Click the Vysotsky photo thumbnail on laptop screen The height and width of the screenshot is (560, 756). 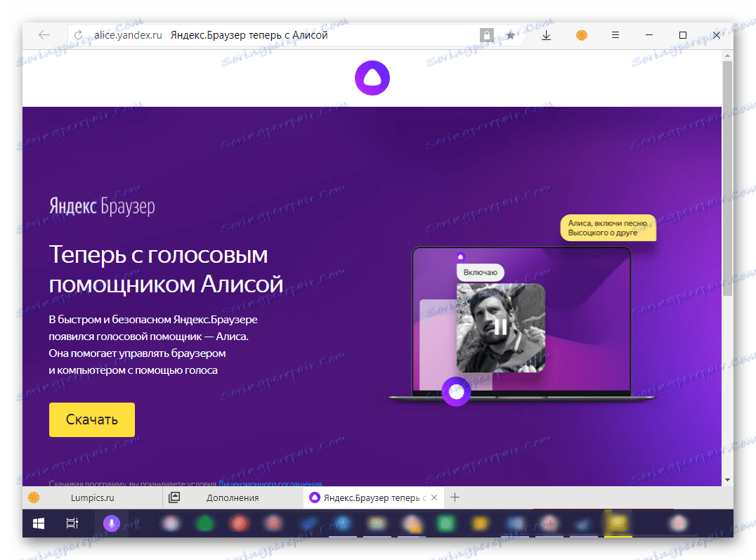[500, 327]
